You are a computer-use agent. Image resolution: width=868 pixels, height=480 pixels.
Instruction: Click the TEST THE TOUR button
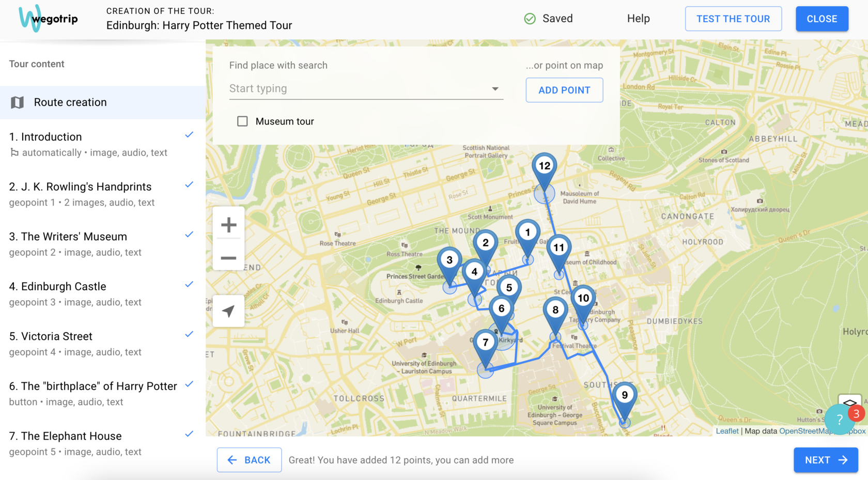(x=733, y=19)
